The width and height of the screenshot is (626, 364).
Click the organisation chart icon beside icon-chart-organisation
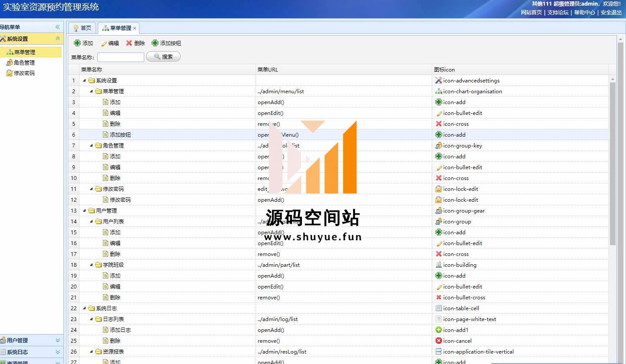tap(438, 91)
